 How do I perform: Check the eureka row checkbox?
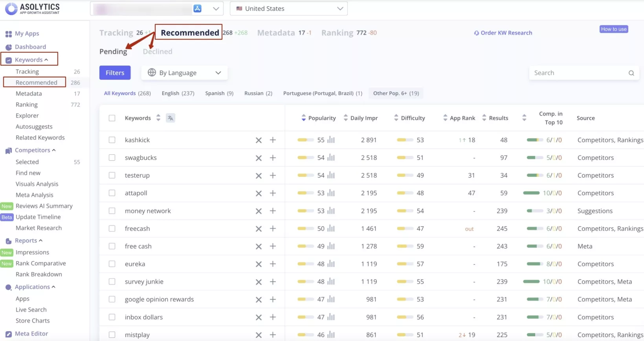point(112,264)
